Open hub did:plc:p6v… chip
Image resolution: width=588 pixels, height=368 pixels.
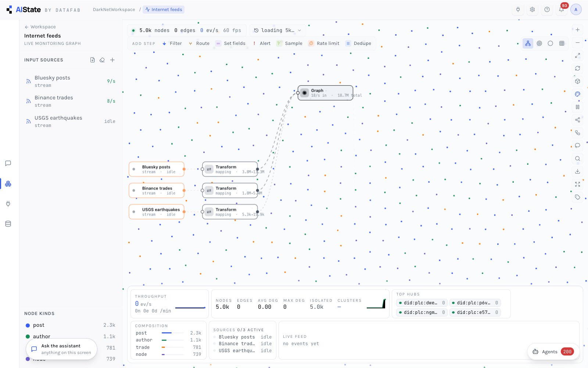click(x=475, y=303)
